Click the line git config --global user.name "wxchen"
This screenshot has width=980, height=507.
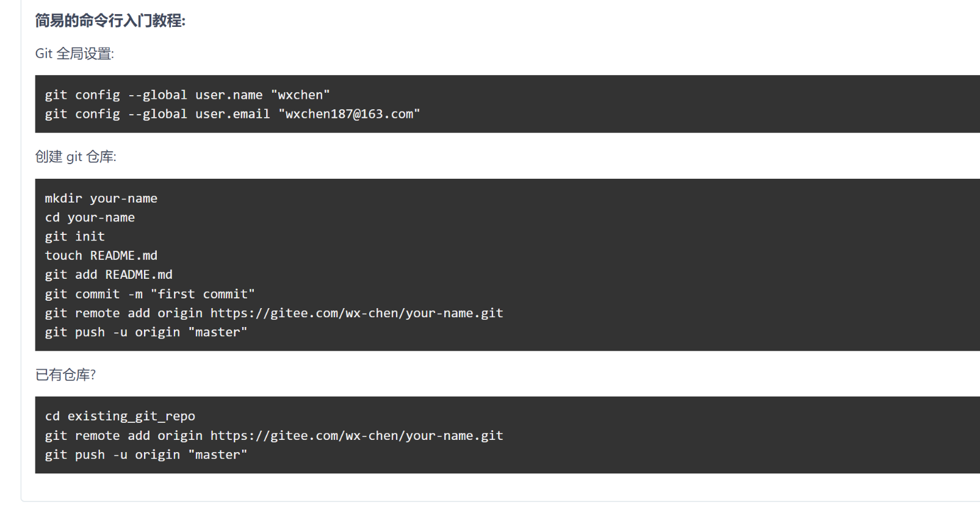[x=187, y=95]
